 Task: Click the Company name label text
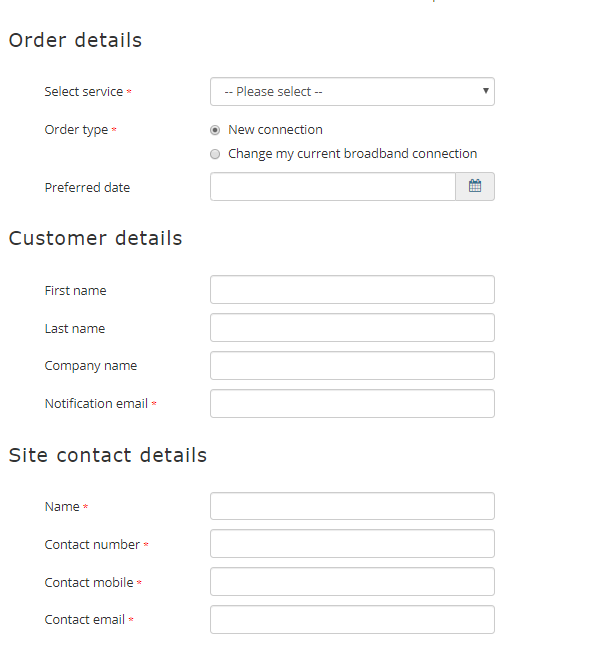click(x=91, y=366)
